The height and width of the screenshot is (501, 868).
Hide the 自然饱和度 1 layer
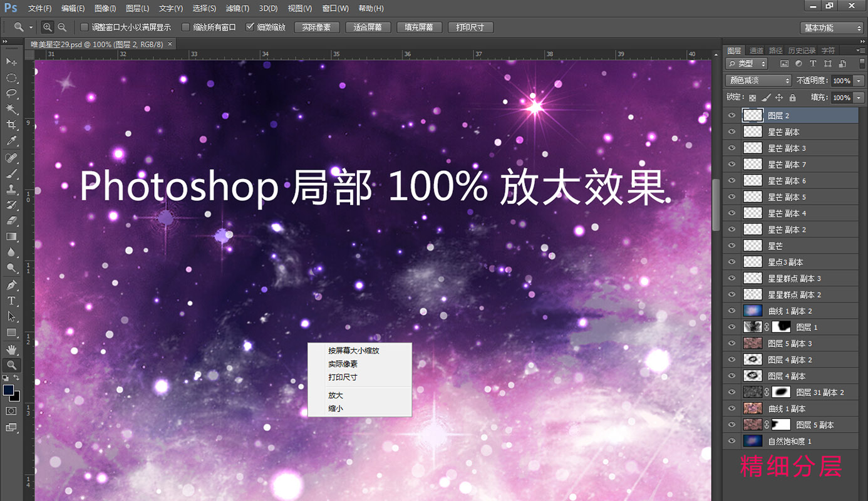click(x=731, y=441)
